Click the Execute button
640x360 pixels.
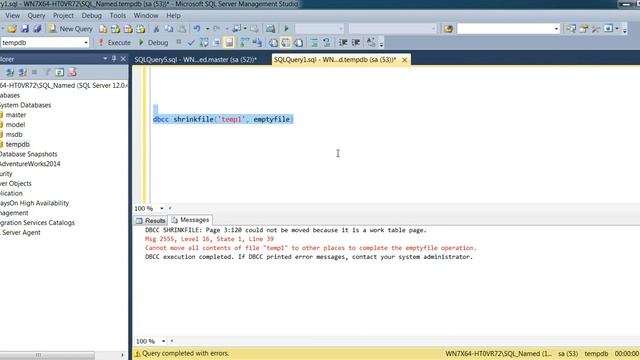click(114, 42)
